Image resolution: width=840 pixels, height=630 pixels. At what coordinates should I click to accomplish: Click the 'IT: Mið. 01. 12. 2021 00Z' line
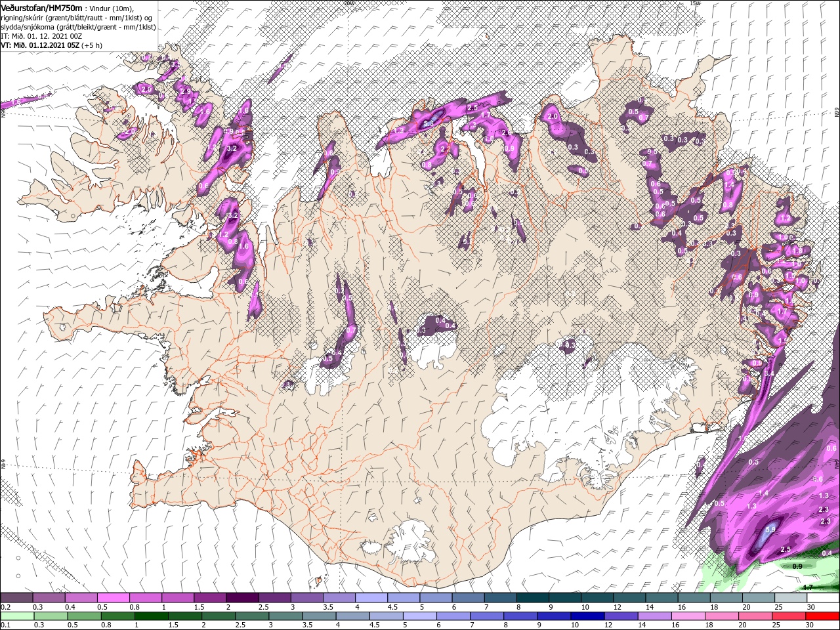pos(41,36)
